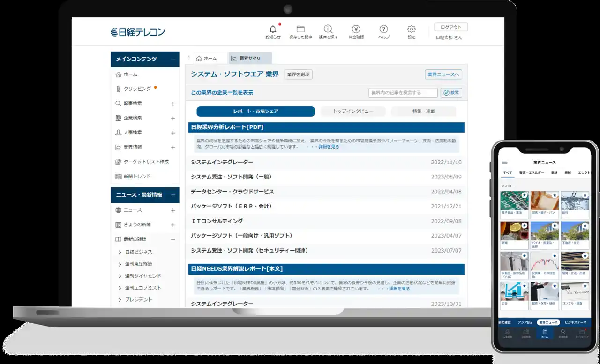Toggle follow star on 広告 card

[x=525, y=285]
